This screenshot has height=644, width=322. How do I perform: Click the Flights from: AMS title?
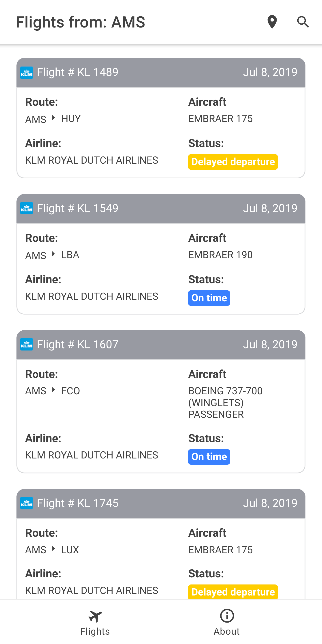pos(80,22)
